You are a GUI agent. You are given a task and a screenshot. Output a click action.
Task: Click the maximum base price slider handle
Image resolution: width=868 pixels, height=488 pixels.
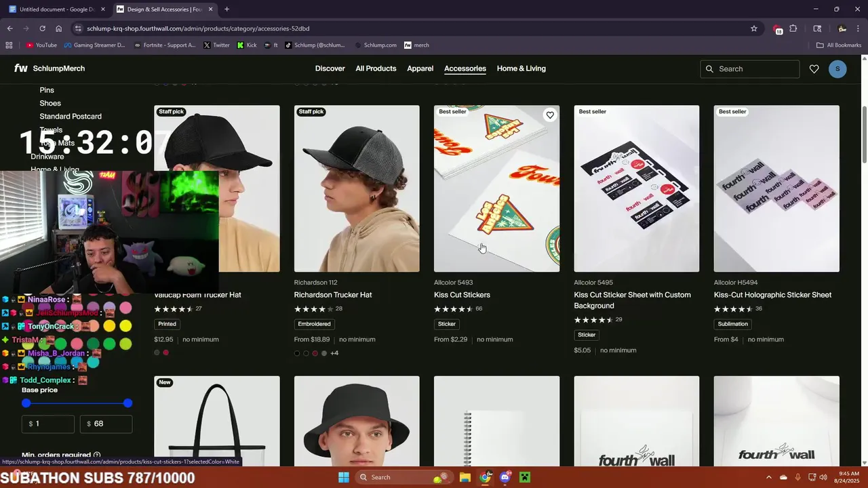click(127, 403)
